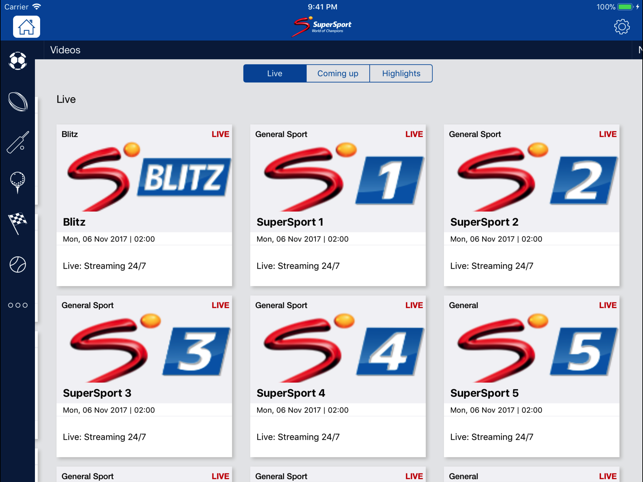Image resolution: width=643 pixels, height=482 pixels.
Task: Click the 'SuperSport 4' title text
Action: (x=291, y=393)
